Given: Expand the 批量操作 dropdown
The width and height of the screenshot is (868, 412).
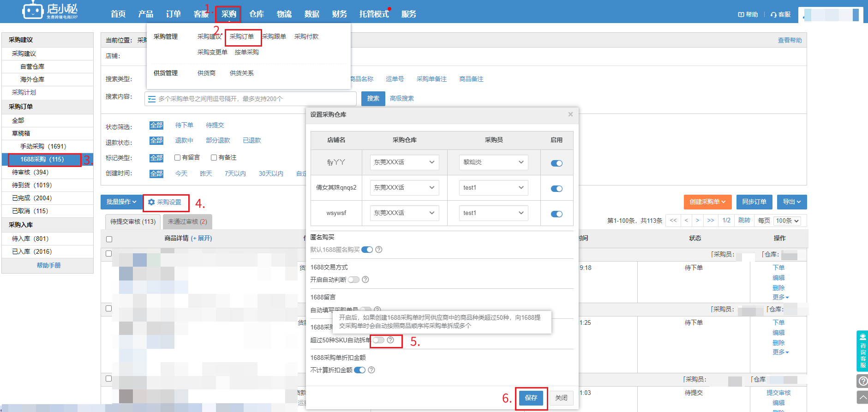Looking at the screenshot, I should tap(121, 202).
